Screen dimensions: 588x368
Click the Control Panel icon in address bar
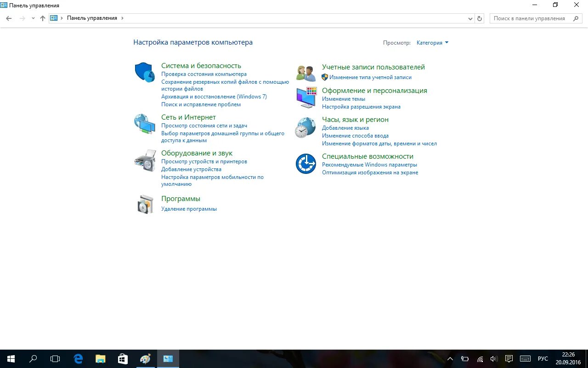[54, 18]
